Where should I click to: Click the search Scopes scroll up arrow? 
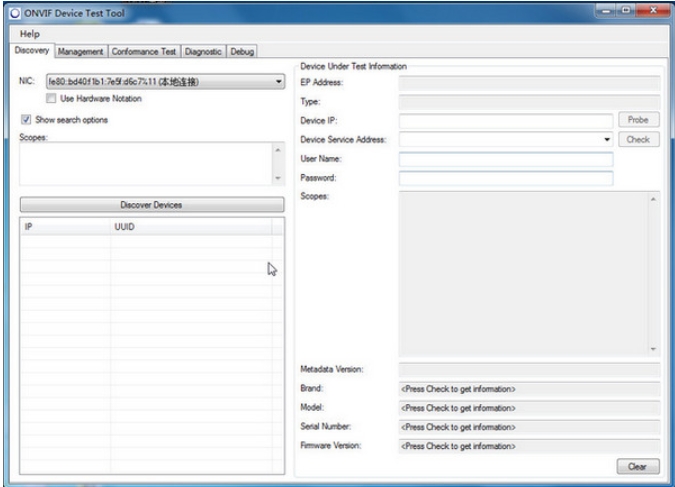(278, 150)
